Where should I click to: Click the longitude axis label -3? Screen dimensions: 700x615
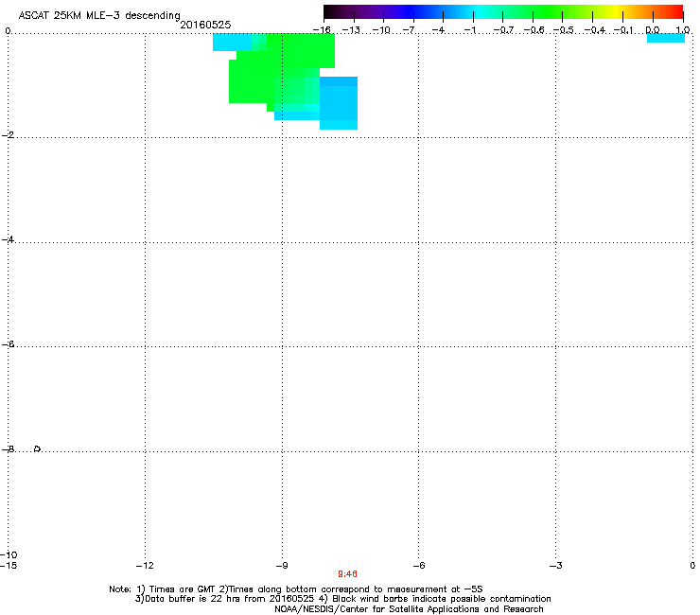[556, 566]
